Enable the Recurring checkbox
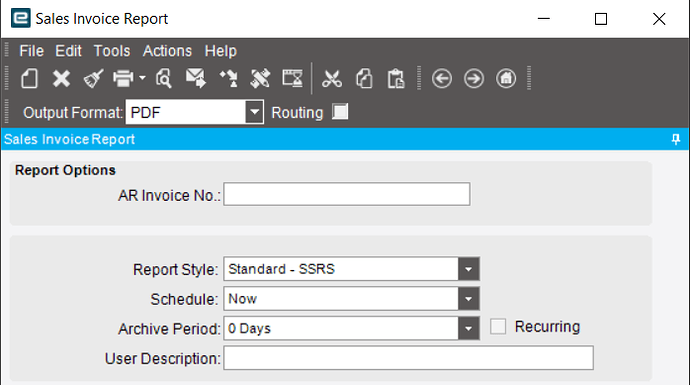This screenshot has height=385, width=690. point(498,326)
